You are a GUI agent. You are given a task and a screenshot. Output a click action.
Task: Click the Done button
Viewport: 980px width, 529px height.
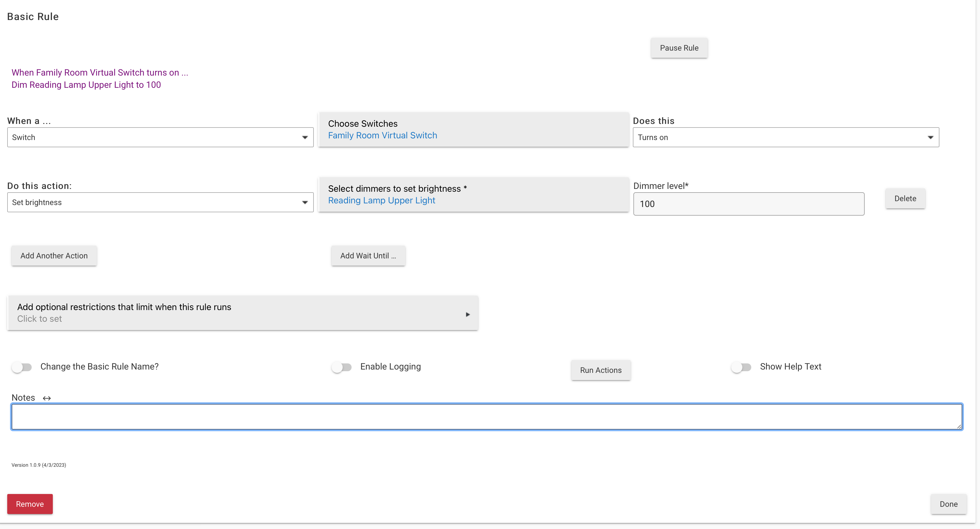(x=948, y=504)
